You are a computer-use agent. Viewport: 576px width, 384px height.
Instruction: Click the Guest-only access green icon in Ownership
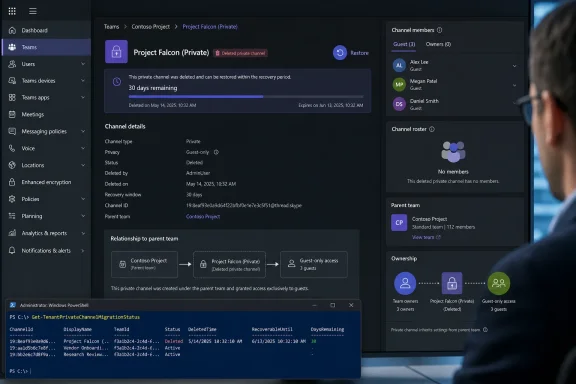click(x=498, y=283)
